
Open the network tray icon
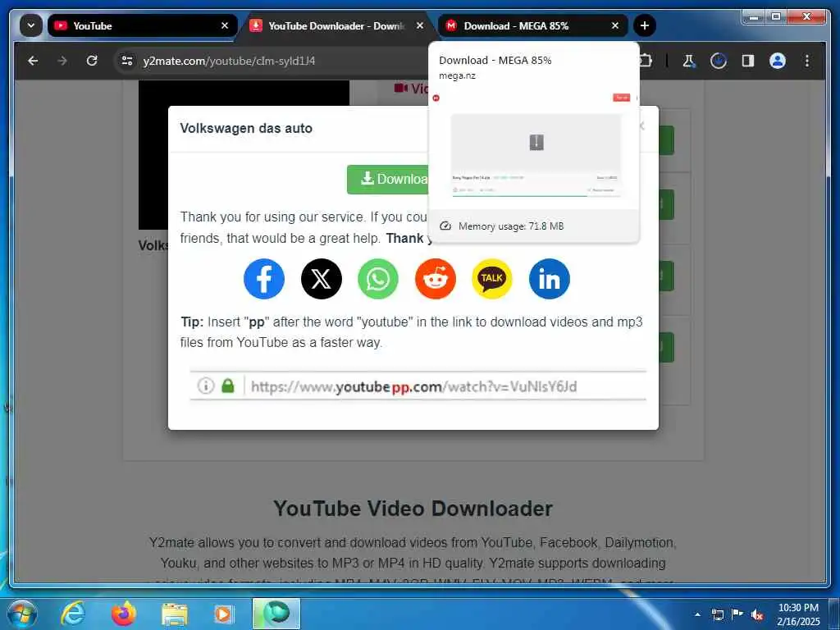[x=717, y=614]
